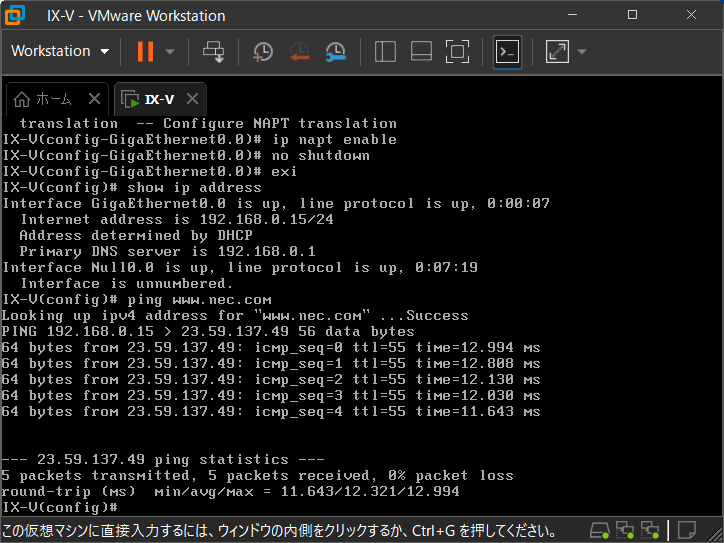Toggle the library sidebar view
This screenshot has width=724, height=543.
(x=385, y=51)
